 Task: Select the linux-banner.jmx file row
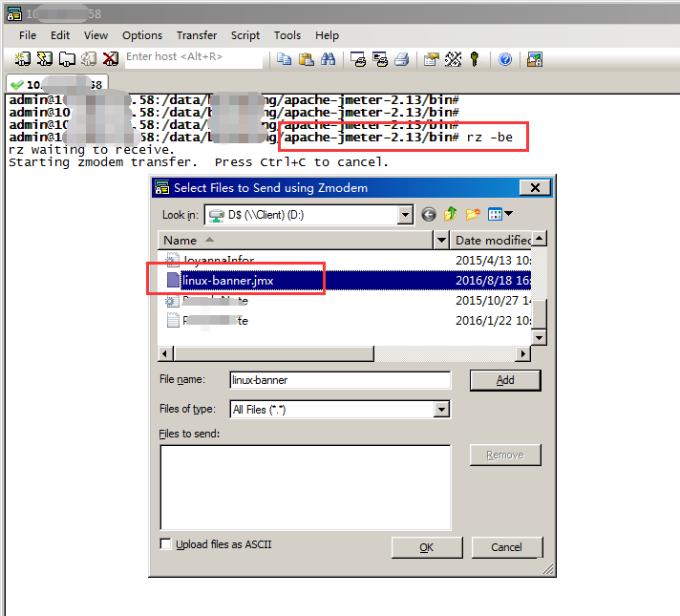click(345, 280)
